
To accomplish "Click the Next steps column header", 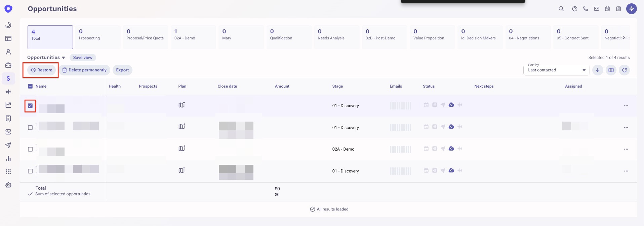I will tap(484, 86).
